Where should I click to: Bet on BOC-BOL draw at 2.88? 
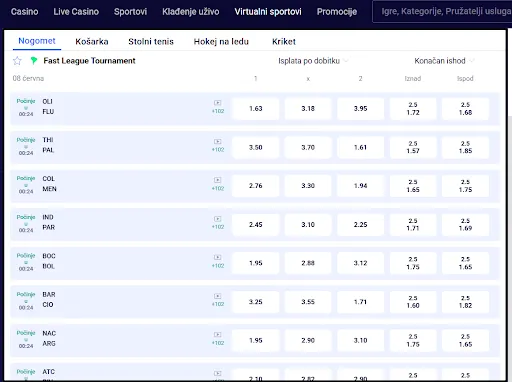click(x=308, y=263)
